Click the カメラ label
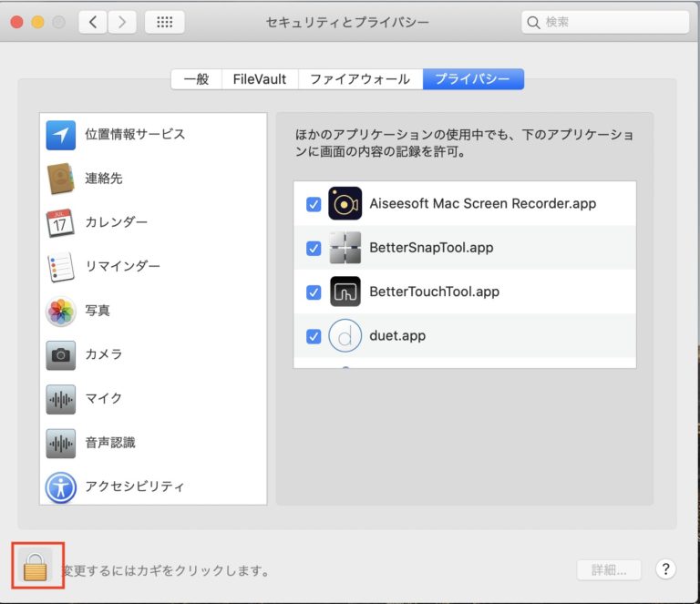This screenshot has width=700, height=604. click(104, 353)
